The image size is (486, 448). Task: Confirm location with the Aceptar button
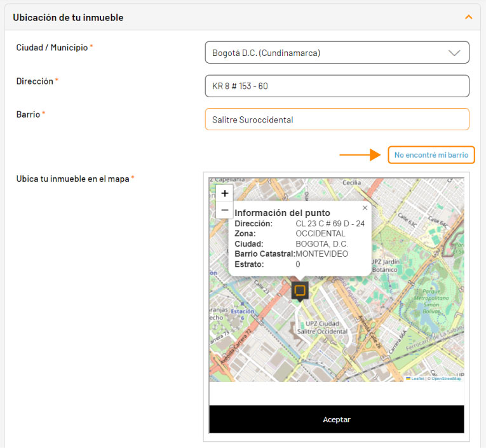[337, 419]
